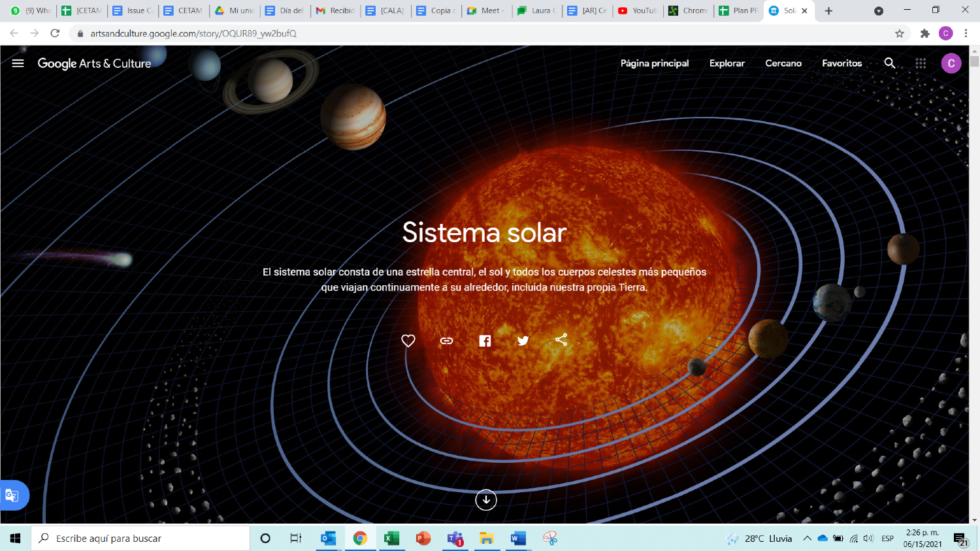980x551 pixels.
Task: Switch to the Recibidos Gmail tab
Action: 336,10
